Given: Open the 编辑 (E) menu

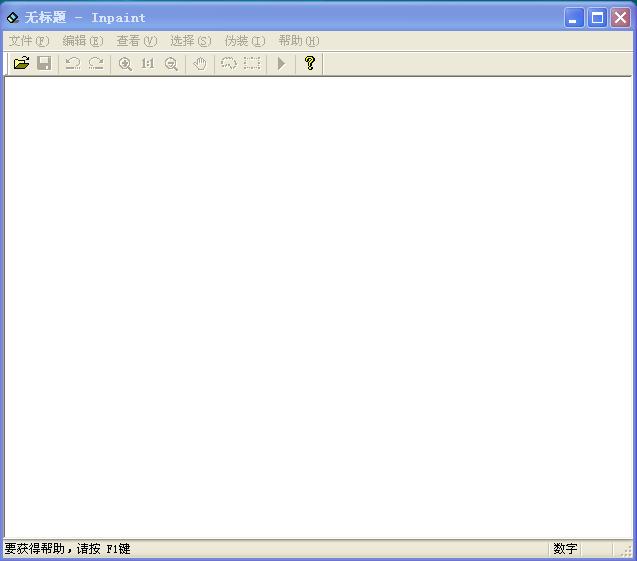Looking at the screenshot, I should (x=82, y=41).
